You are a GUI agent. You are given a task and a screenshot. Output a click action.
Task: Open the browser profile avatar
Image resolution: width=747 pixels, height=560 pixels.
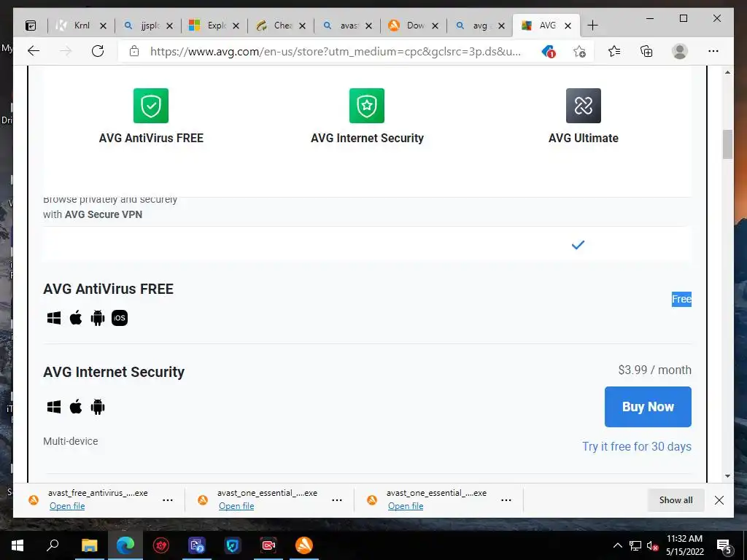pos(680,51)
